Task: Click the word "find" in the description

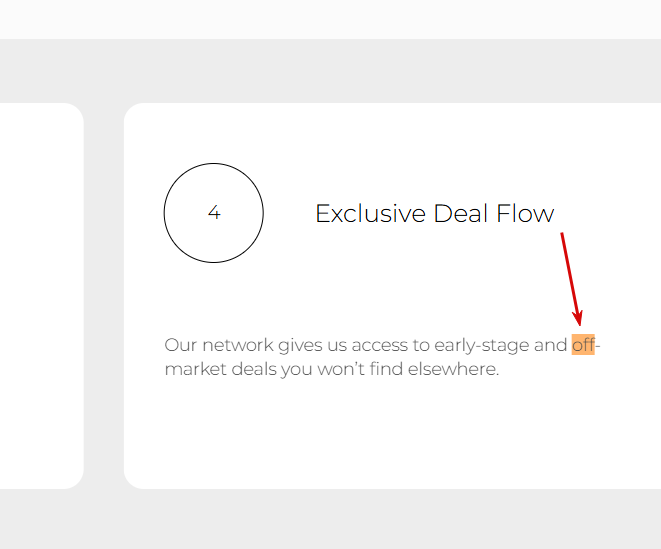Action: coord(386,369)
